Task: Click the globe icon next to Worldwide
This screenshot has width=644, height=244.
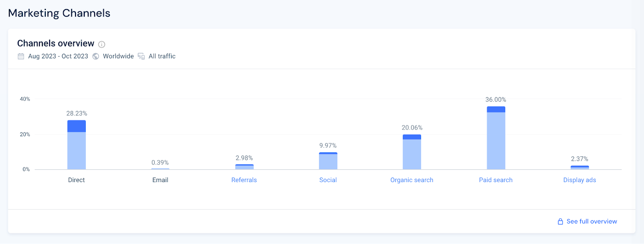Action: (x=96, y=56)
